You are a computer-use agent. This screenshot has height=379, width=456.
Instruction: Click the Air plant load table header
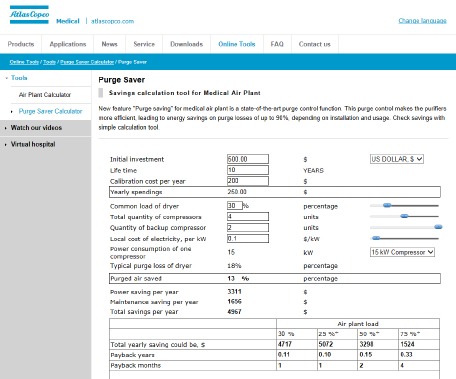(x=358, y=324)
